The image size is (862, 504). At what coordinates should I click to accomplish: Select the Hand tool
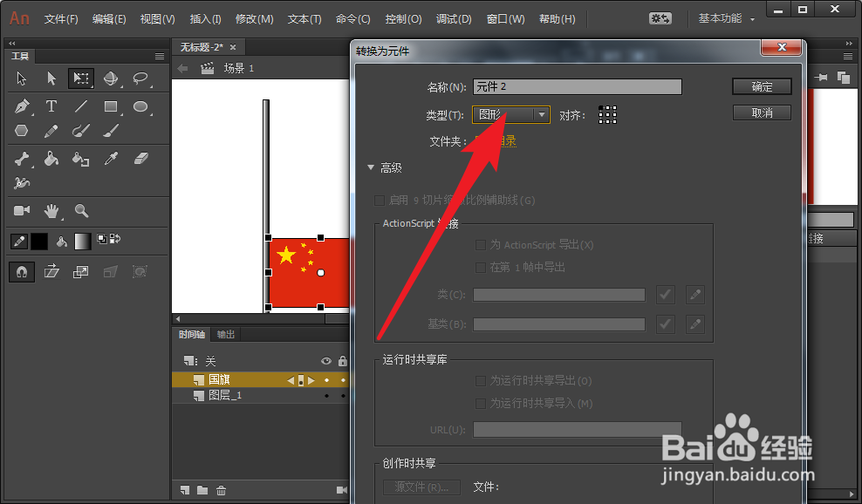point(51,210)
